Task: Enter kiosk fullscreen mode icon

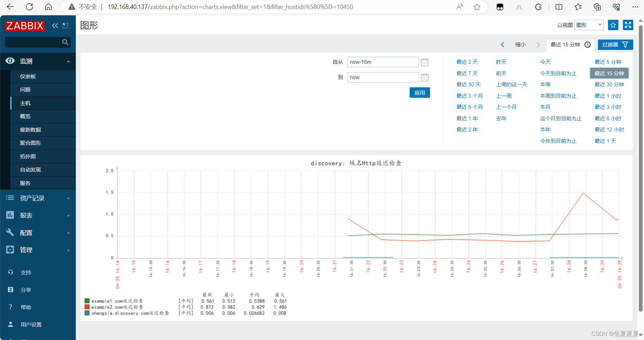Action: coord(628,25)
